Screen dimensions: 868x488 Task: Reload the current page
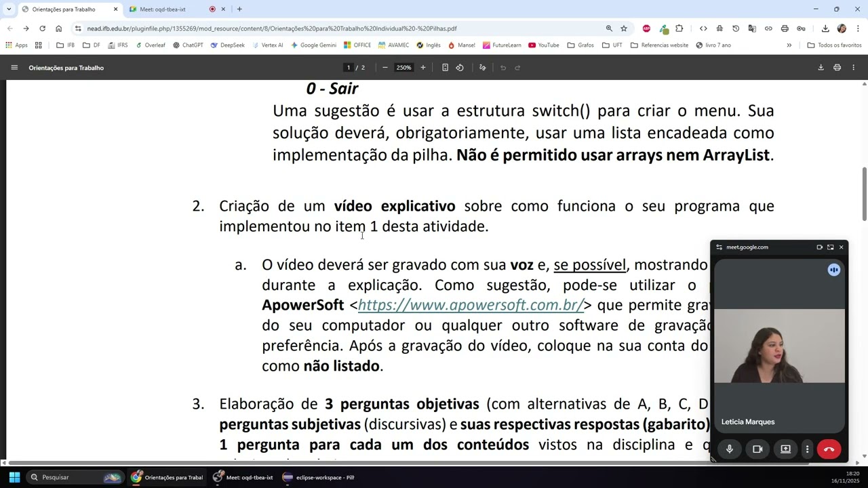pyautogui.click(x=42, y=28)
